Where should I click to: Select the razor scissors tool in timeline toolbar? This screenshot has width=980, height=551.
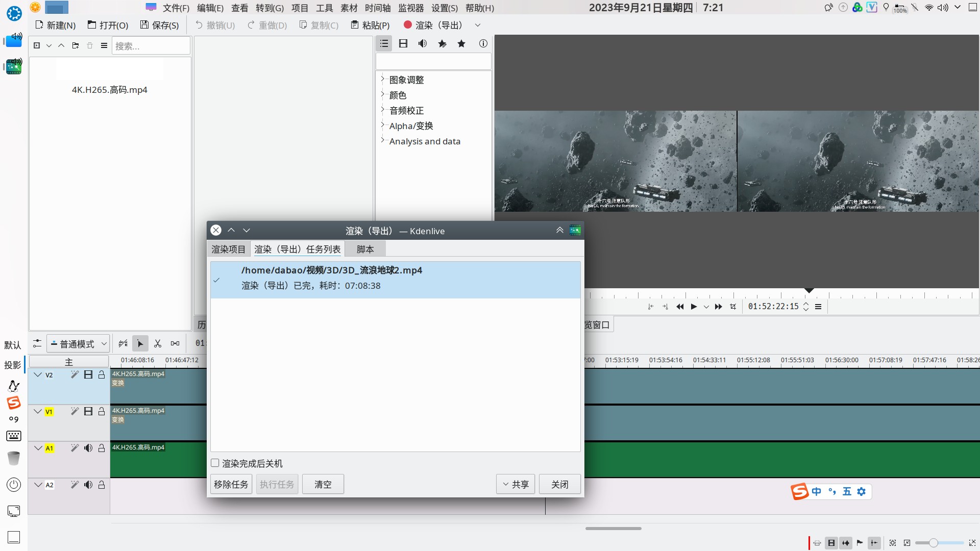click(x=158, y=344)
